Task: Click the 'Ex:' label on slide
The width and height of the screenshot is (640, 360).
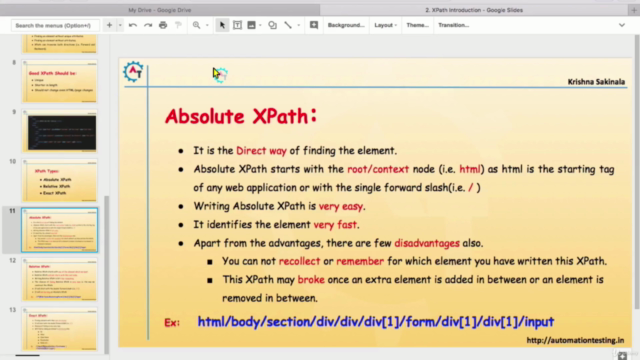Action: point(172,323)
